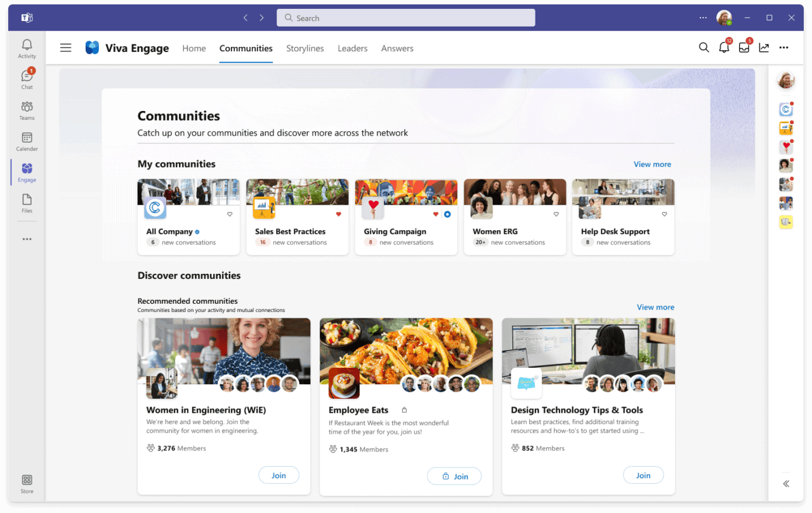Open the analytics chart icon

click(764, 48)
